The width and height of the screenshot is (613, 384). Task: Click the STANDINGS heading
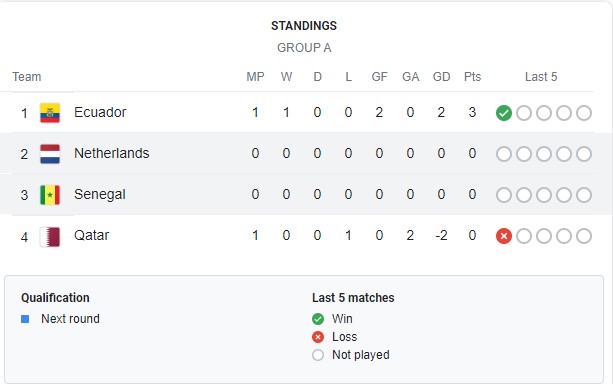304,26
